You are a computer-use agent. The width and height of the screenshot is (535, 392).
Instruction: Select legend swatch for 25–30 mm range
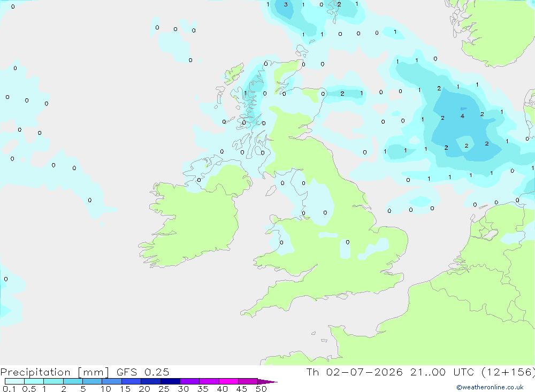pyautogui.click(x=170, y=381)
